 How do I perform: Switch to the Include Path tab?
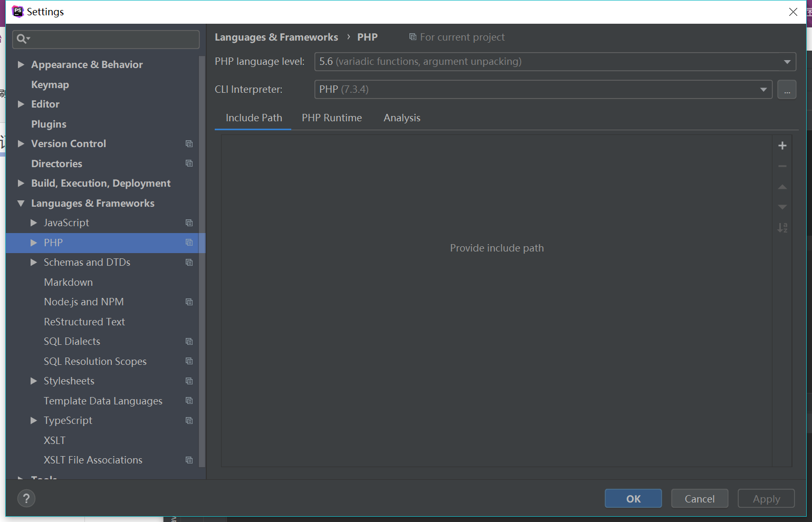click(x=254, y=118)
